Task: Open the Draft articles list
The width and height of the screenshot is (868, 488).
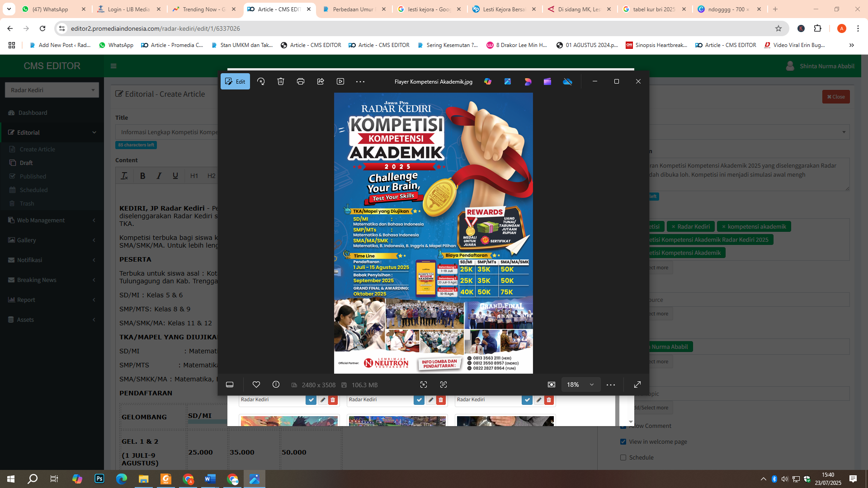Action: [26, 163]
